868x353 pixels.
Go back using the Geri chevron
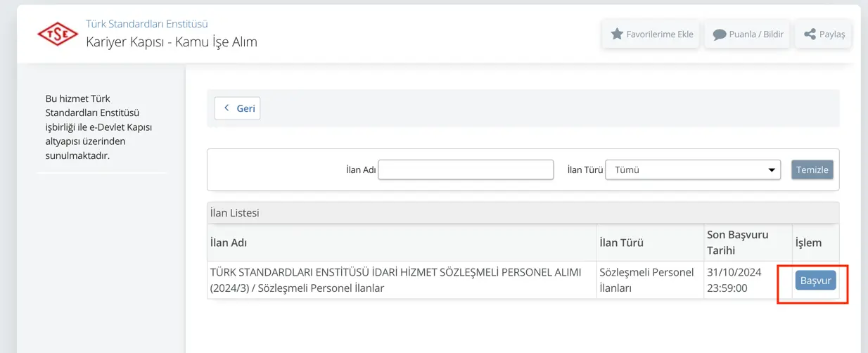point(237,108)
